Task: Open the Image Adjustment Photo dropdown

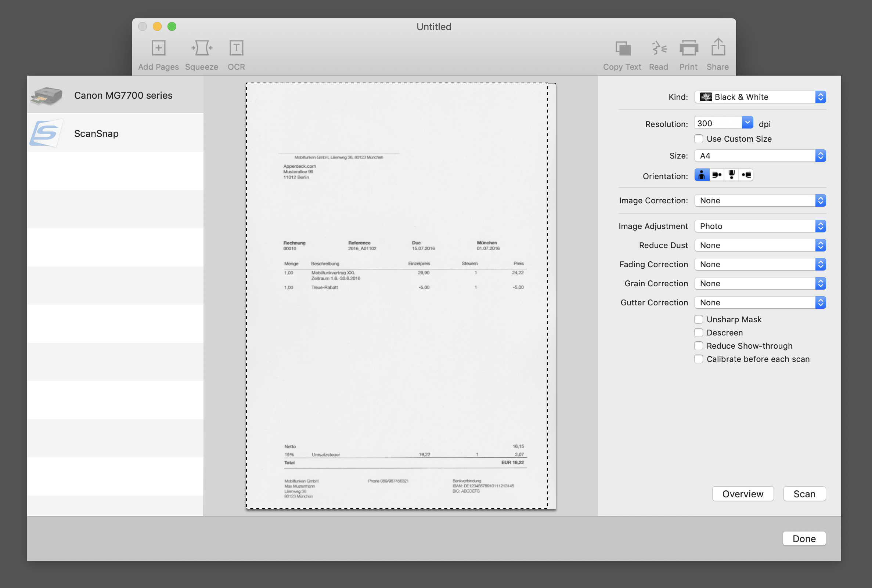Action: [760, 226]
